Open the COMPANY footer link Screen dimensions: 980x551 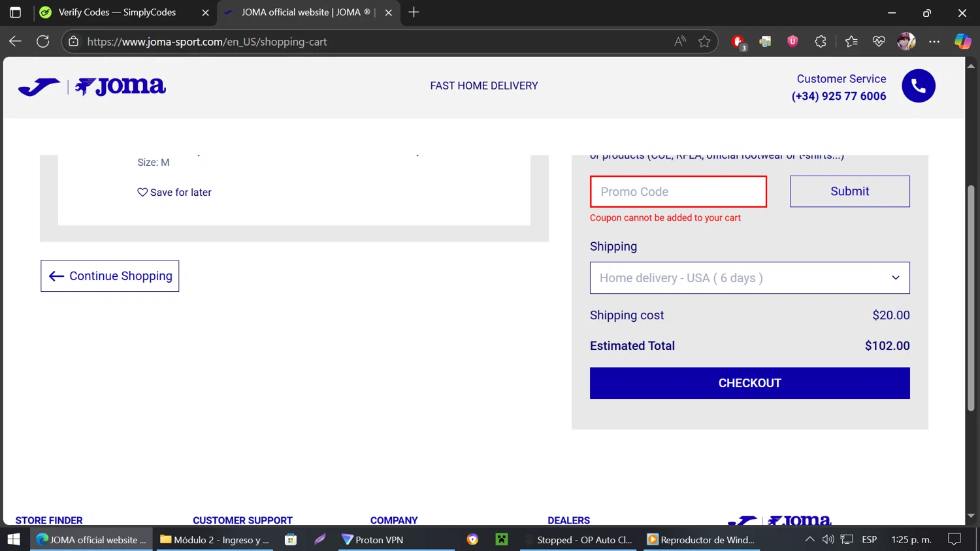[394, 520]
